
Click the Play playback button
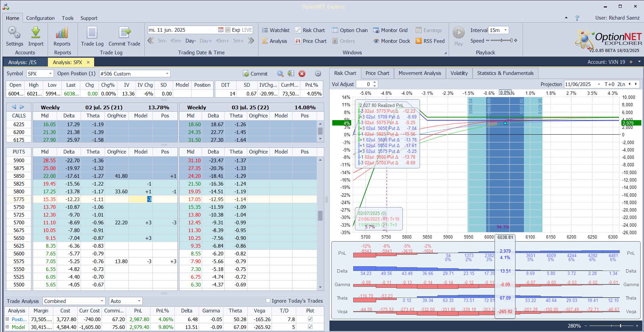coord(458,33)
